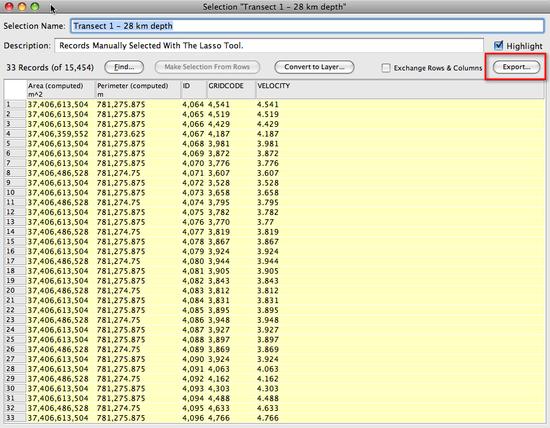550x428 pixels.
Task: Select row header number 27
Action: pyautogui.click(x=15, y=359)
